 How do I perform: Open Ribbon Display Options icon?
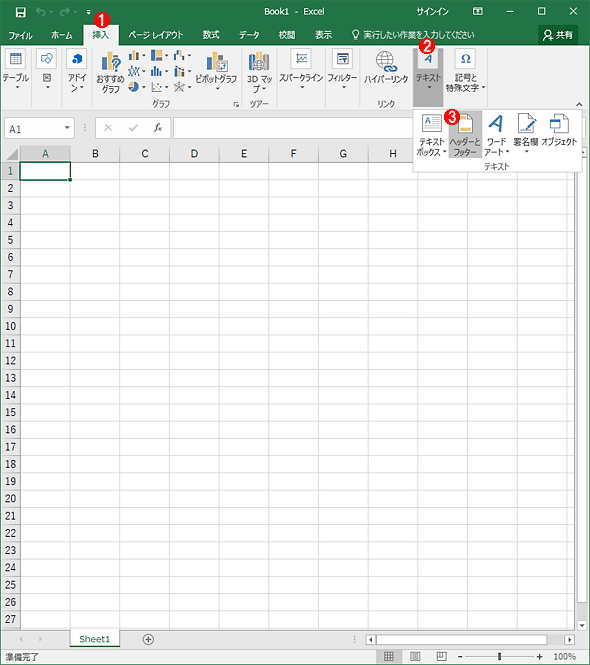tap(478, 12)
